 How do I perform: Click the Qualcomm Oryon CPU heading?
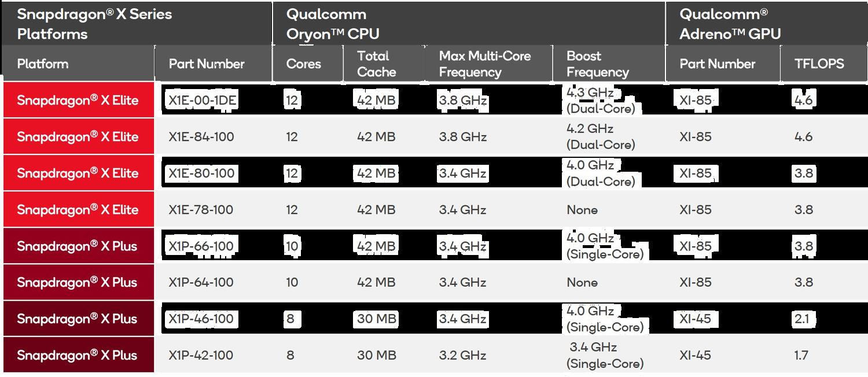tap(333, 24)
